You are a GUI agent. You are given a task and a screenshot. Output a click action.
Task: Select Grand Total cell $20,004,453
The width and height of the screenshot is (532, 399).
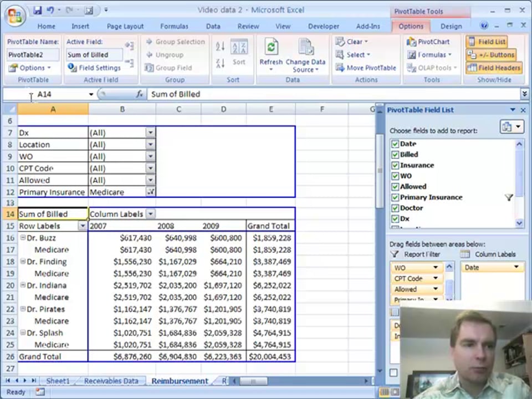pyautogui.click(x=270, y=356)
